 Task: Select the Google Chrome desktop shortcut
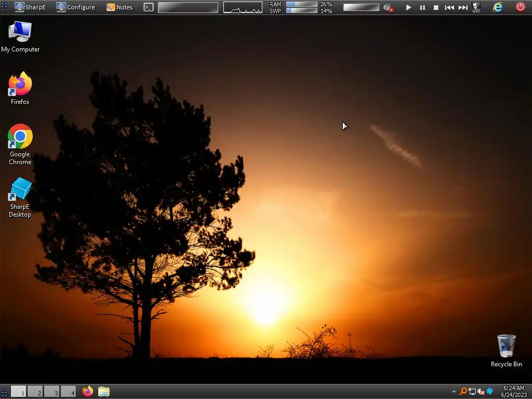click(20, 144)
